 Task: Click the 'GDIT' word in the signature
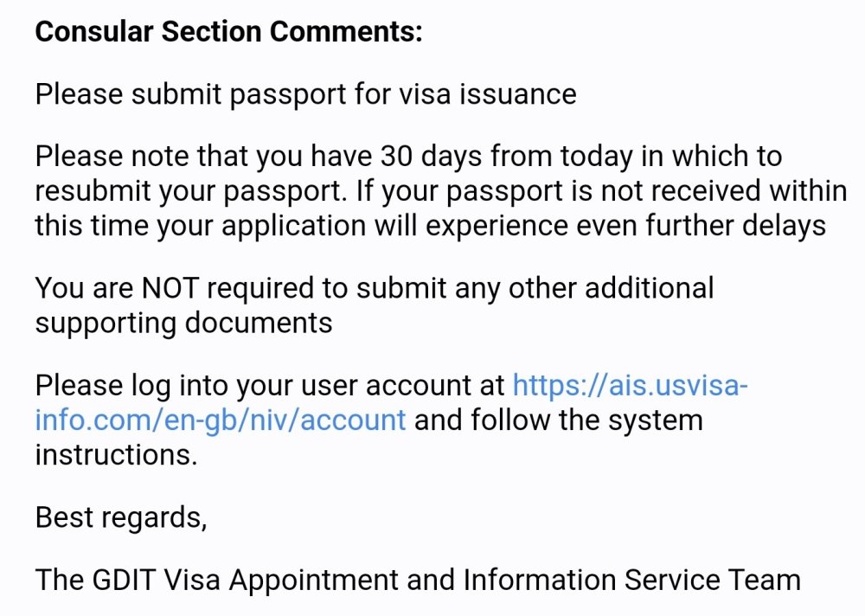tap(124, 581)
